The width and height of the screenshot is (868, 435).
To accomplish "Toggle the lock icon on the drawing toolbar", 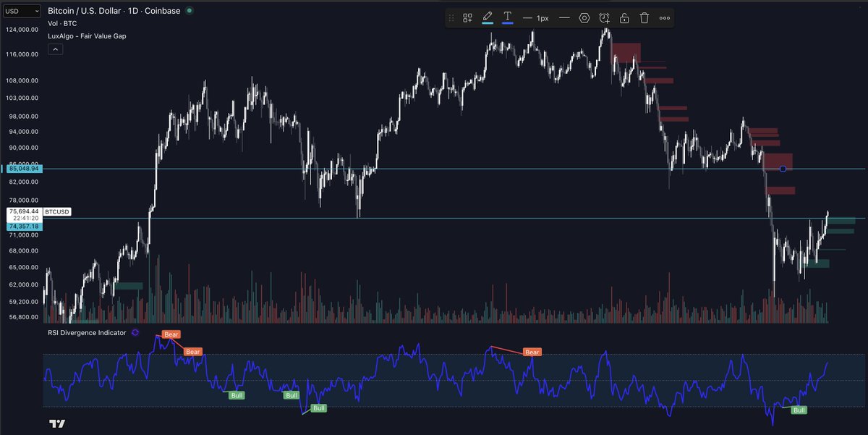I will (624, 17).
